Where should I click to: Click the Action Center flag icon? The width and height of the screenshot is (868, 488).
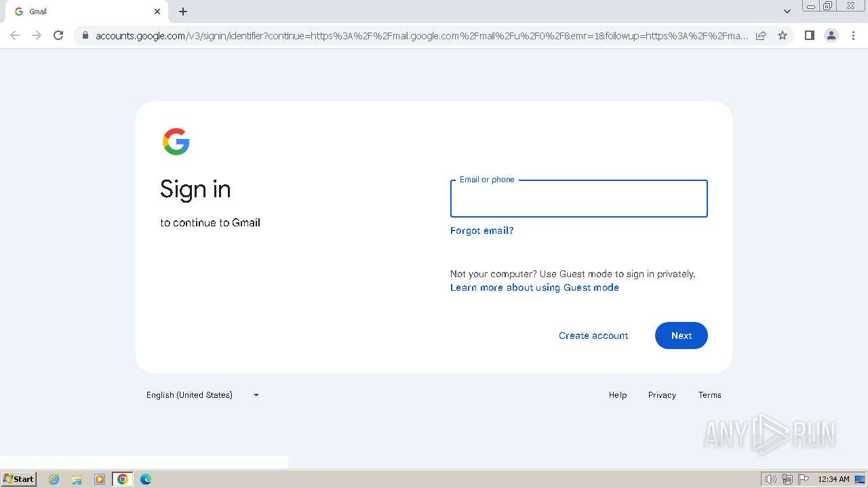coord(804,479)
